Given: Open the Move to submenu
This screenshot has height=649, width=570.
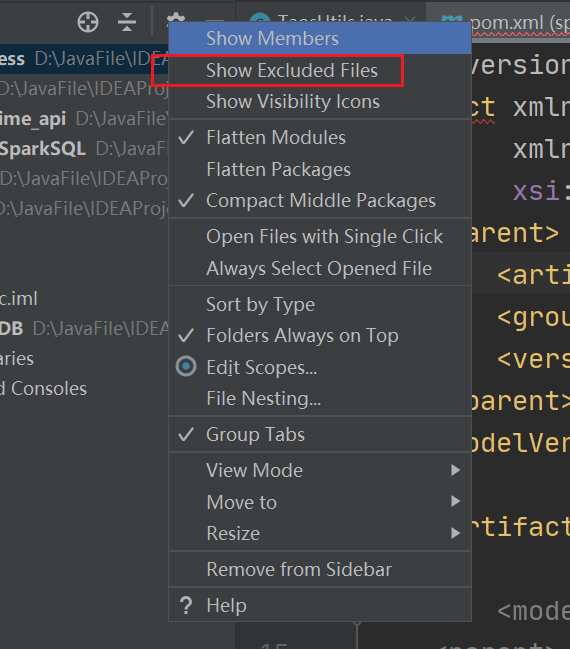Looking at the screenshot, I should (x=320, y=502).
